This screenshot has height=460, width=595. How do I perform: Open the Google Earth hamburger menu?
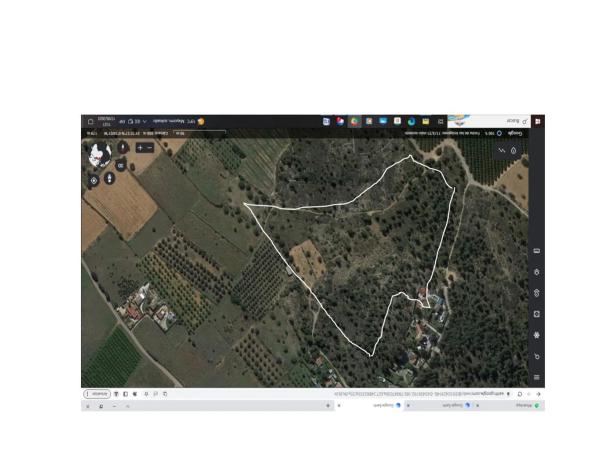[x=537, y=377]
